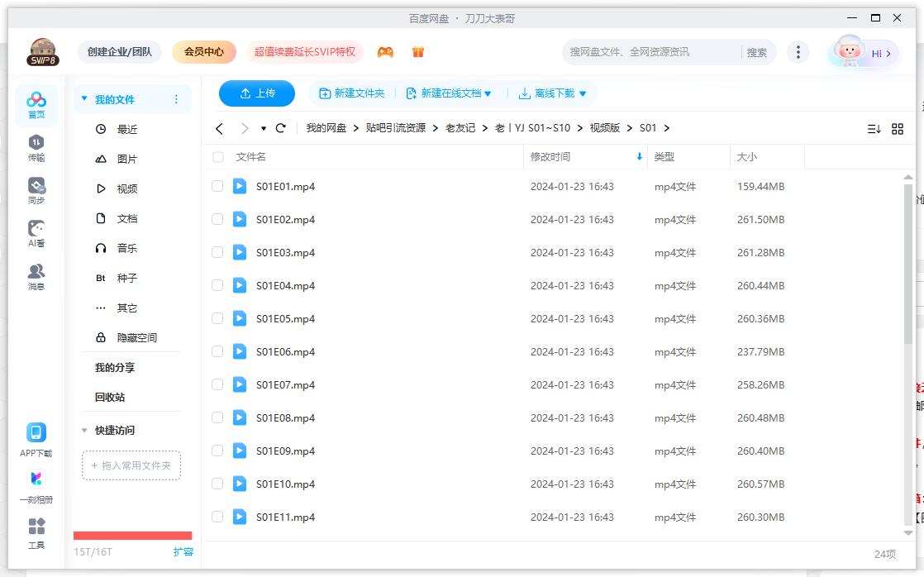Image resolution: width=924 pixels, height=577 pixels.
Task: Click the refresh icon in the toolbar
Action: 280,128
